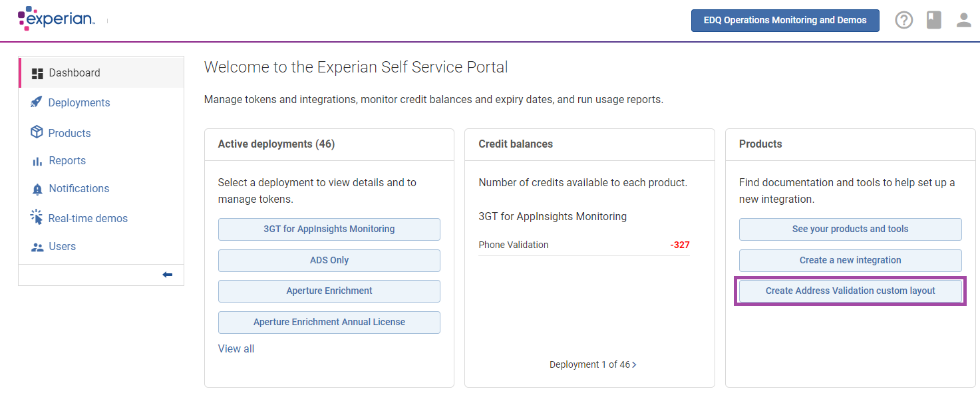980x397 pixels.
Task: Click the Notifications bell icon
Action: pos(37,189)
